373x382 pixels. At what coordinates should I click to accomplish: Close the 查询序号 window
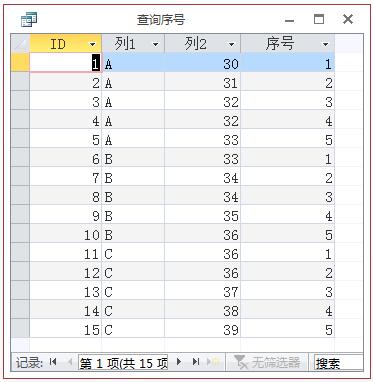coord(348,19)
